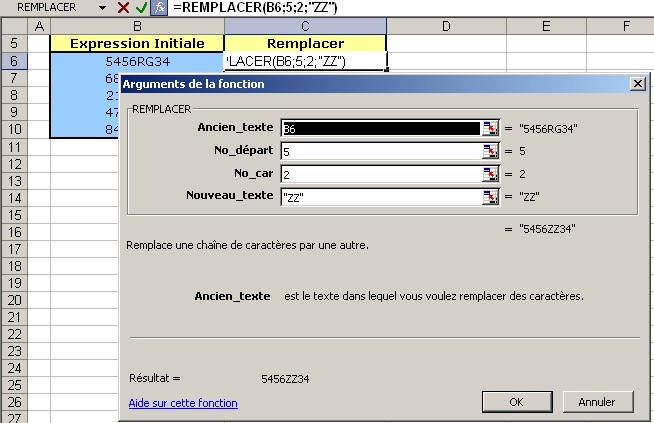Viewport: 654px width, 423px height.
Task: Close the Arguments de la fonction dialog
Action: pyautogui.click(x=636, y=85)
